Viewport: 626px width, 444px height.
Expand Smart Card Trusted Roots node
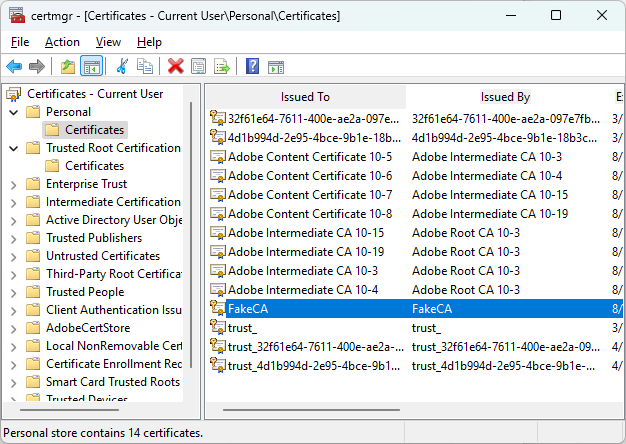pyautogui.click(x=14, y=383)
